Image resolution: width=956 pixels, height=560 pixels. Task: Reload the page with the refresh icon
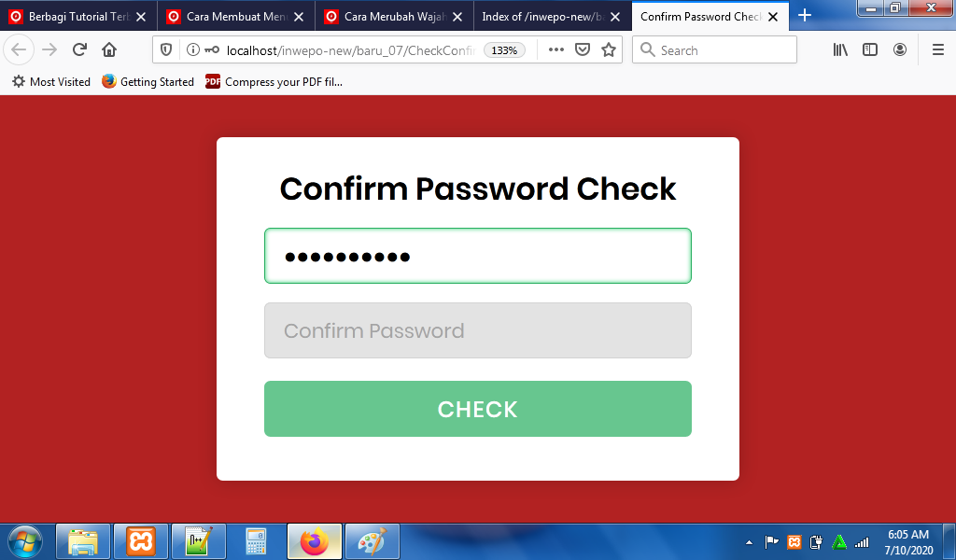tap(79, 50)
